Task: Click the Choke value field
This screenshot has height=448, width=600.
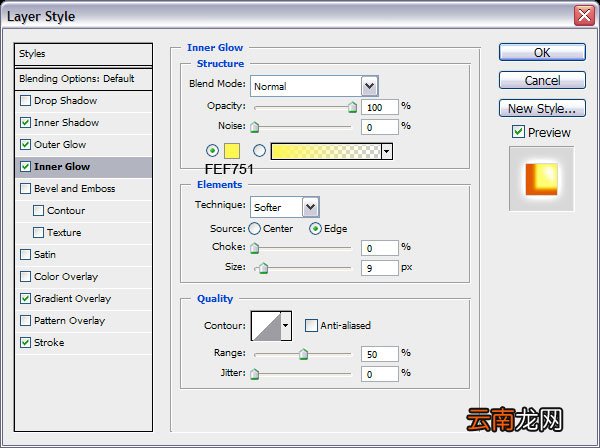Action: [x=380, y=248]
